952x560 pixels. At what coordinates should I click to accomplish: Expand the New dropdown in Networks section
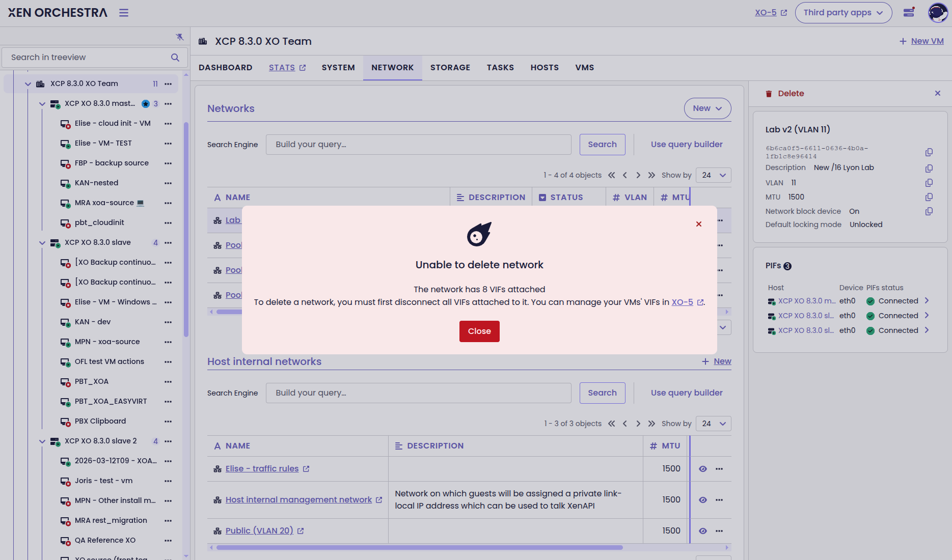click(x=707, y=108)
